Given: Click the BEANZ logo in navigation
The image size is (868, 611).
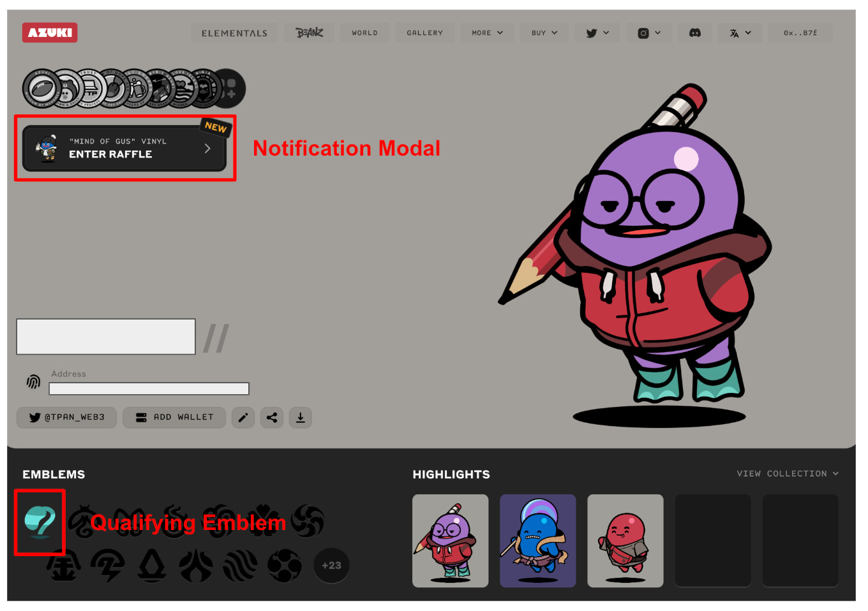Looking at the screenshot, I should click(x=310, y=33).
